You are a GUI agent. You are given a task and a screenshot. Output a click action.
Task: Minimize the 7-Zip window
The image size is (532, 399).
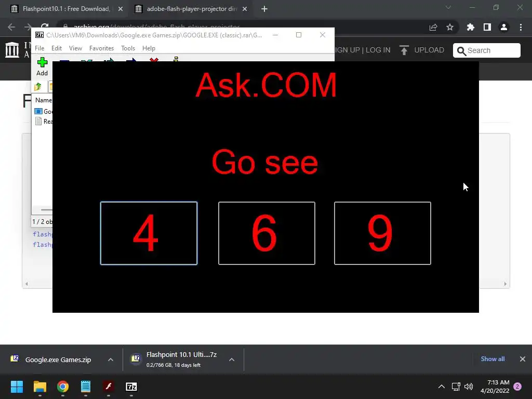(x=275, y=35)
